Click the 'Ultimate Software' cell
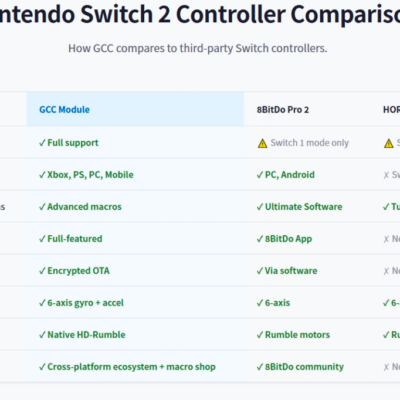 (307, 206)
